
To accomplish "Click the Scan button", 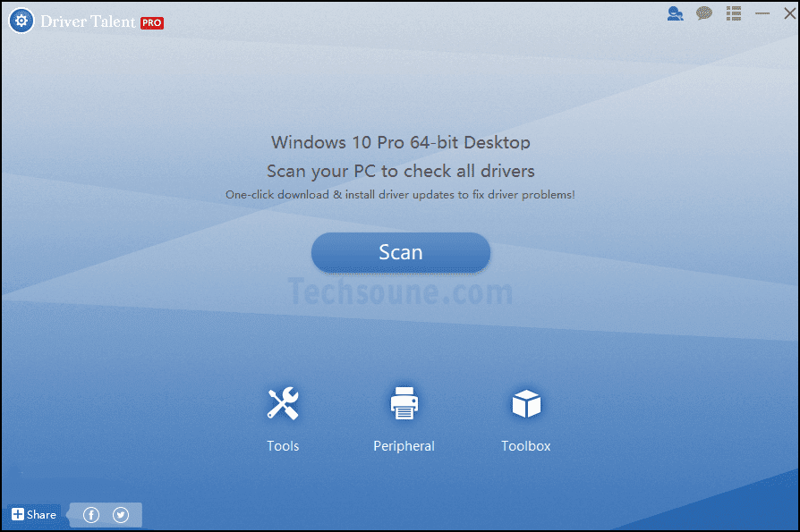I will 401,252.
